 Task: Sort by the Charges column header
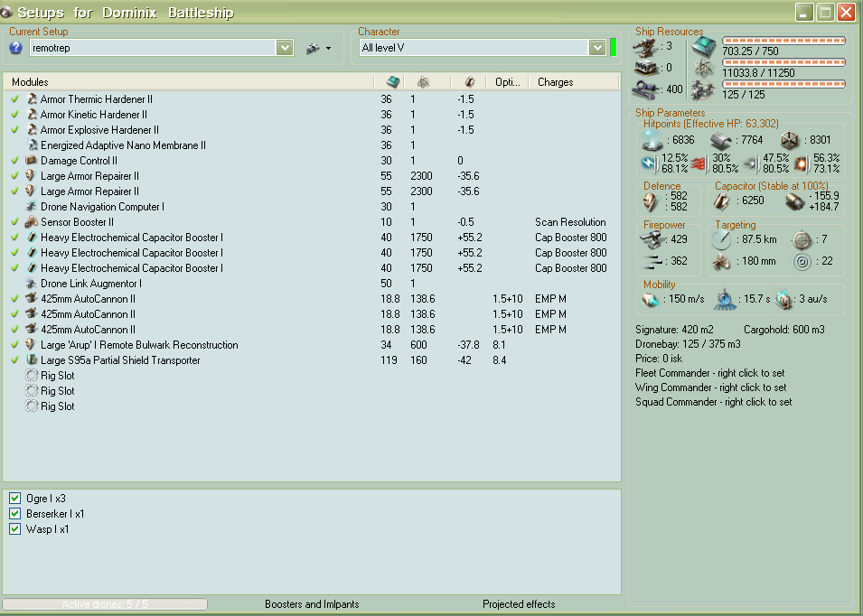(x=555, y=82)
